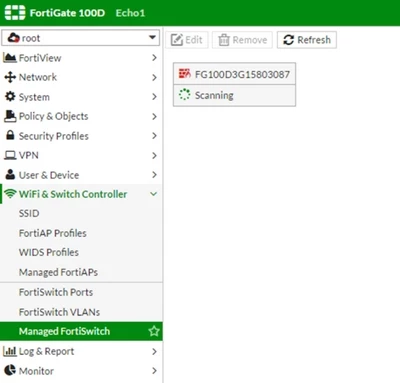The image size is (400, 383).
Task: Click the Remove button
Action: tap(242, 40)
